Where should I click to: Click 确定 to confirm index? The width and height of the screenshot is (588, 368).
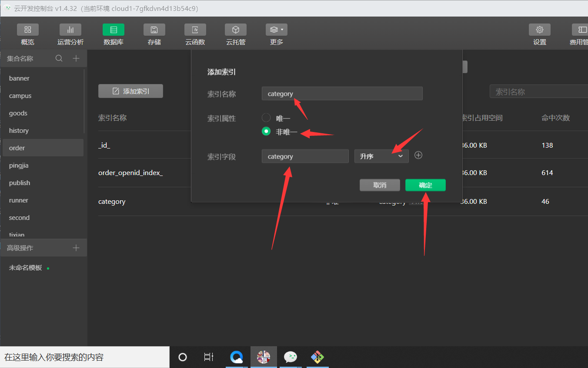click(425, 185)
